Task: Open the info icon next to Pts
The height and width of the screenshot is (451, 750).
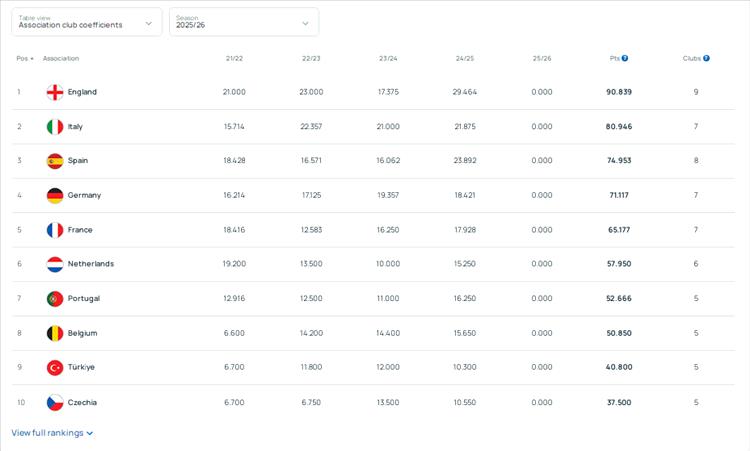Action: click(625, 58)
